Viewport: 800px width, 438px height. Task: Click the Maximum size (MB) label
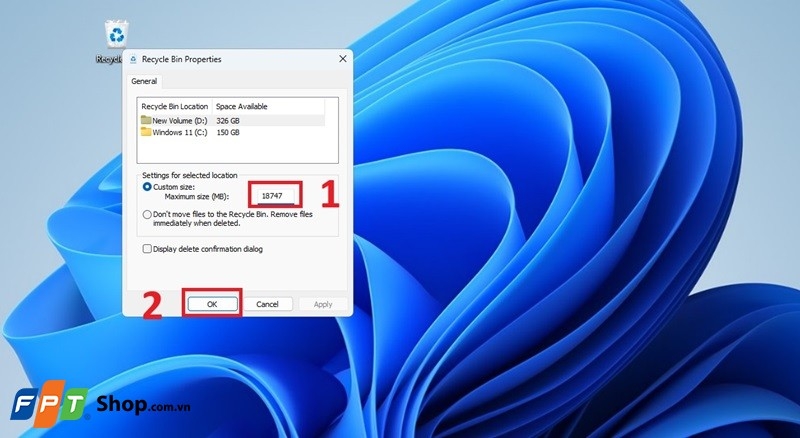click(197, 197)
